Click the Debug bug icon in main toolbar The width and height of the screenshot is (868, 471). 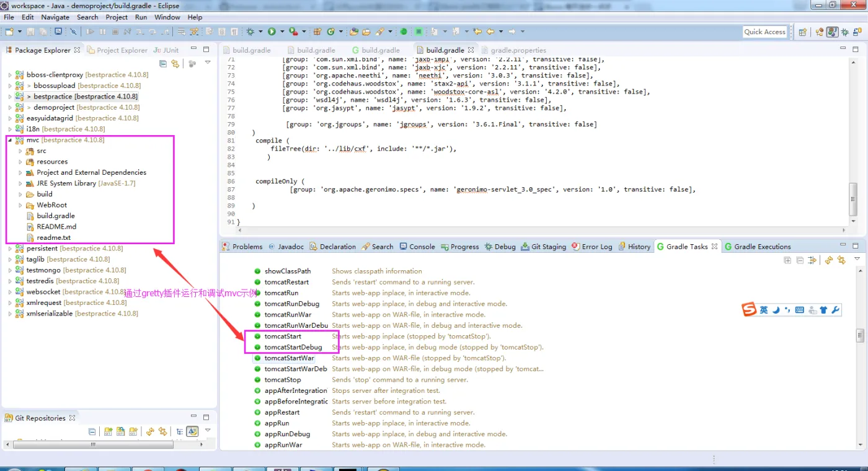[x=250, y=32]
